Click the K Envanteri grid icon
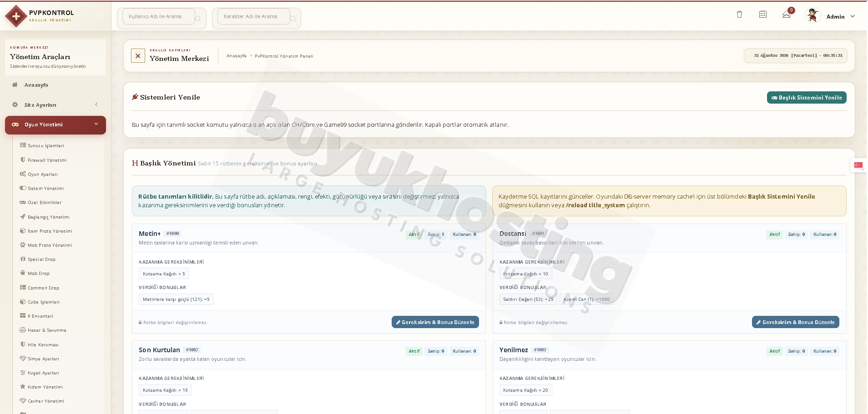 [23, 316]
